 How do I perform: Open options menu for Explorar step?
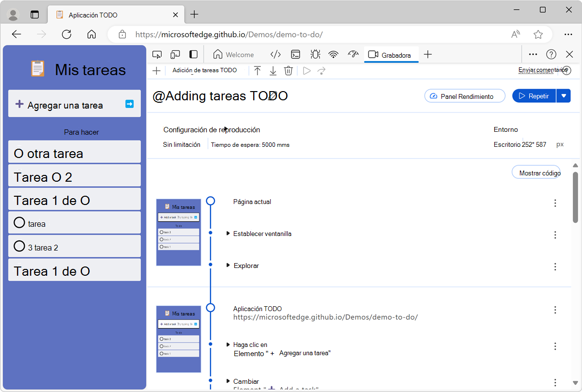pyautogui.click(x=555, y=267)
